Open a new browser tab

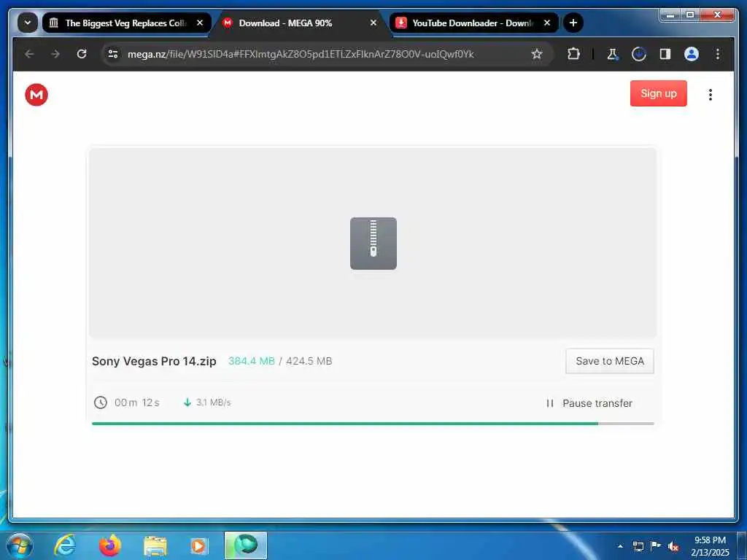(x=573, y=23)
